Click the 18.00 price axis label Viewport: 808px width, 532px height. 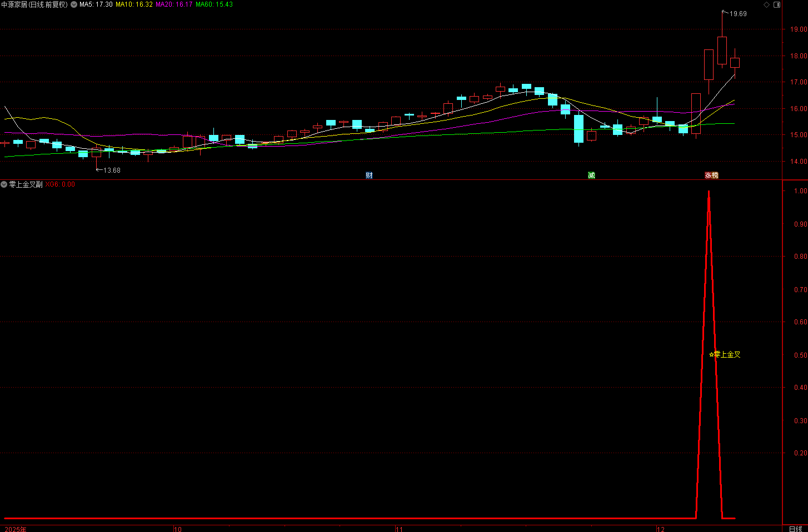(x=799, y=56)
